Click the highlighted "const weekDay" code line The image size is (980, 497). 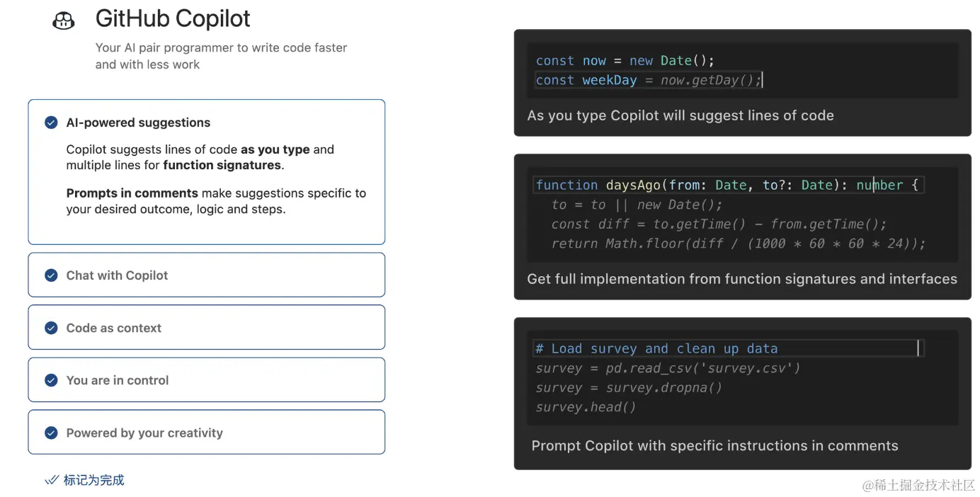click(648, 80)
